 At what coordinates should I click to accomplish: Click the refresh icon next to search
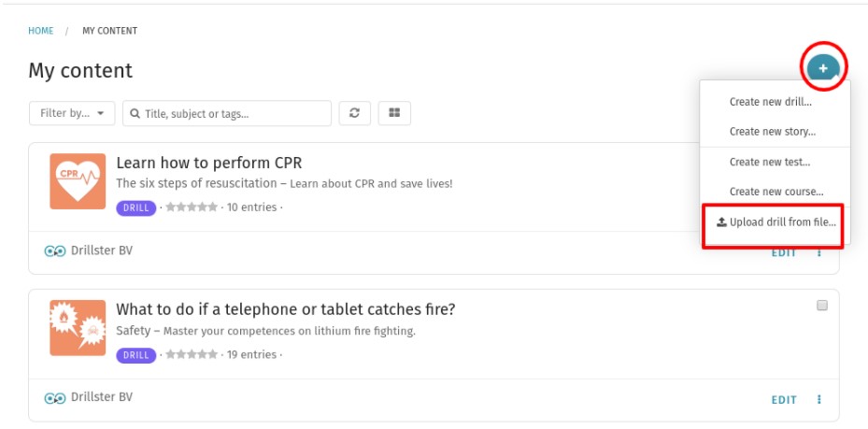click(355, 113)
